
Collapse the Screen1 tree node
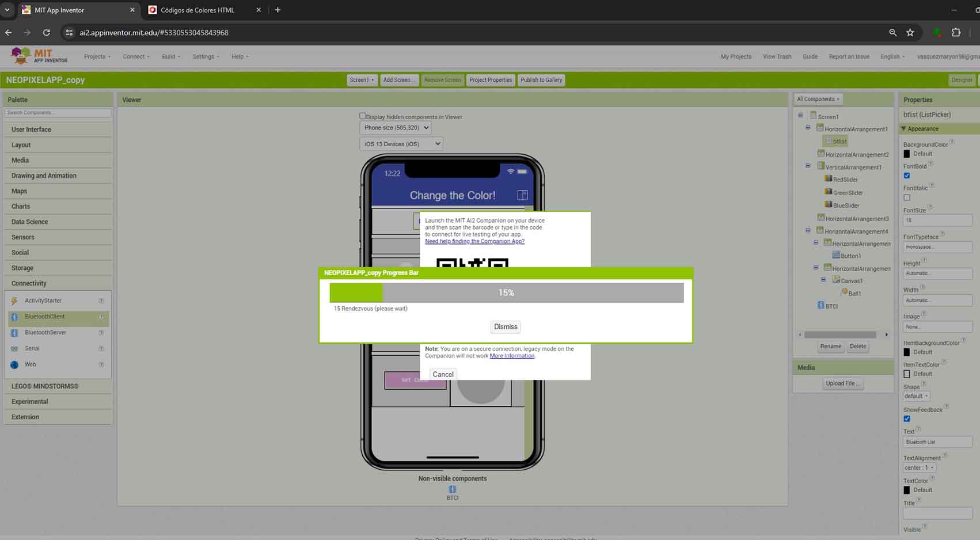click(800, 115)
